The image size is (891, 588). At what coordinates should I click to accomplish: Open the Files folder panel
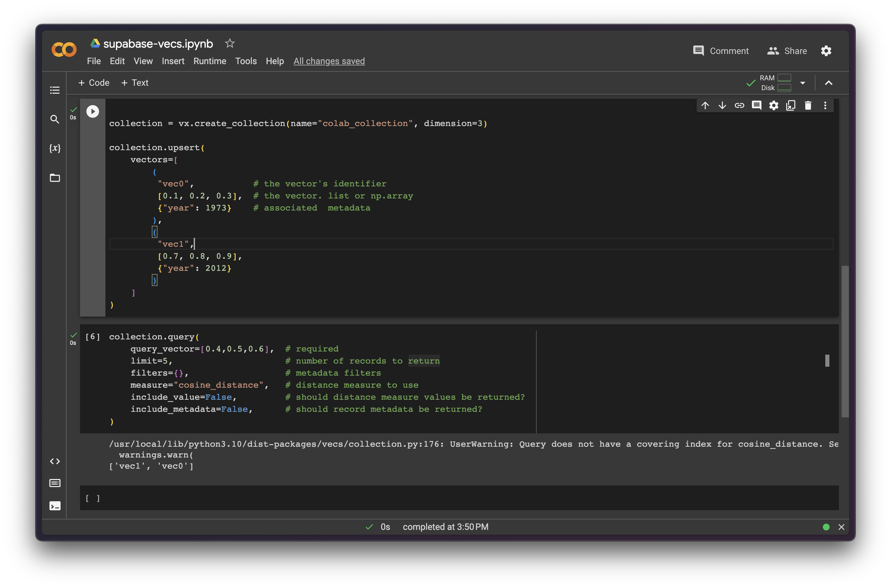point(55,178)
